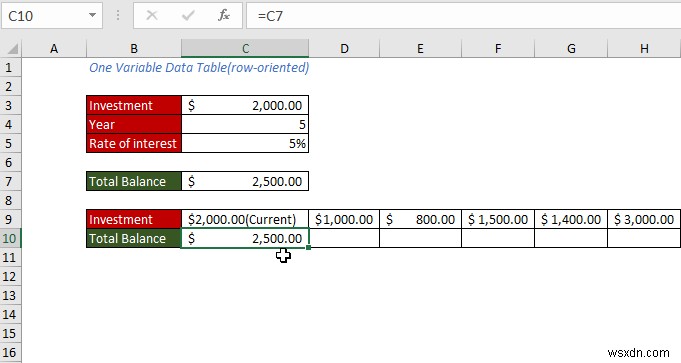This screenshot has height=363, width=681.
Task: Select row 7 header
Action: point(10,182)
